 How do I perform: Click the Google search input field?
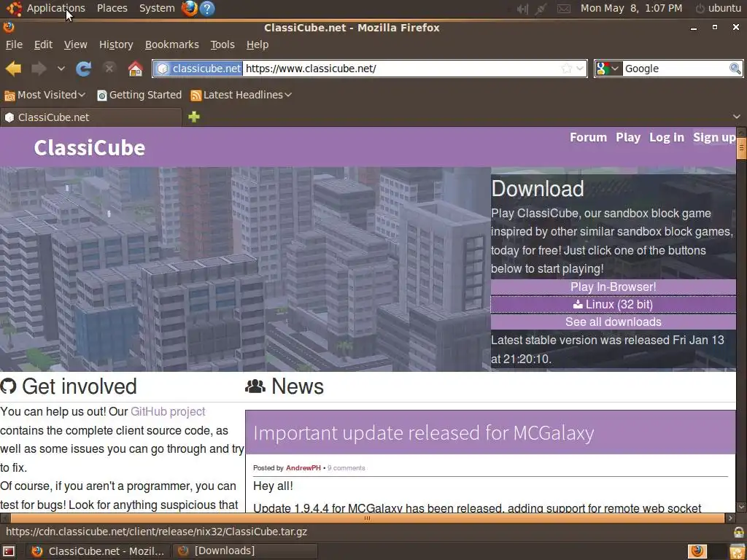tap(675, 69)
